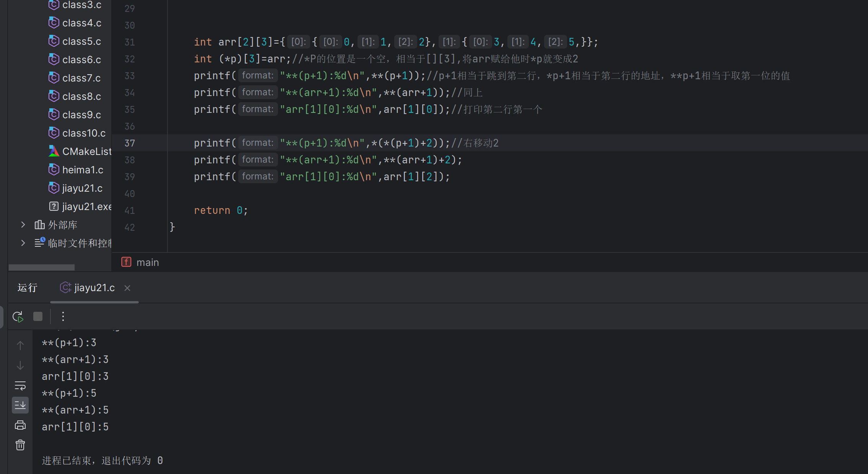Click the //打印第二行第一个 comment
Image resolution: width=868 pixels, height=474 pixels.
coord(496,109)
